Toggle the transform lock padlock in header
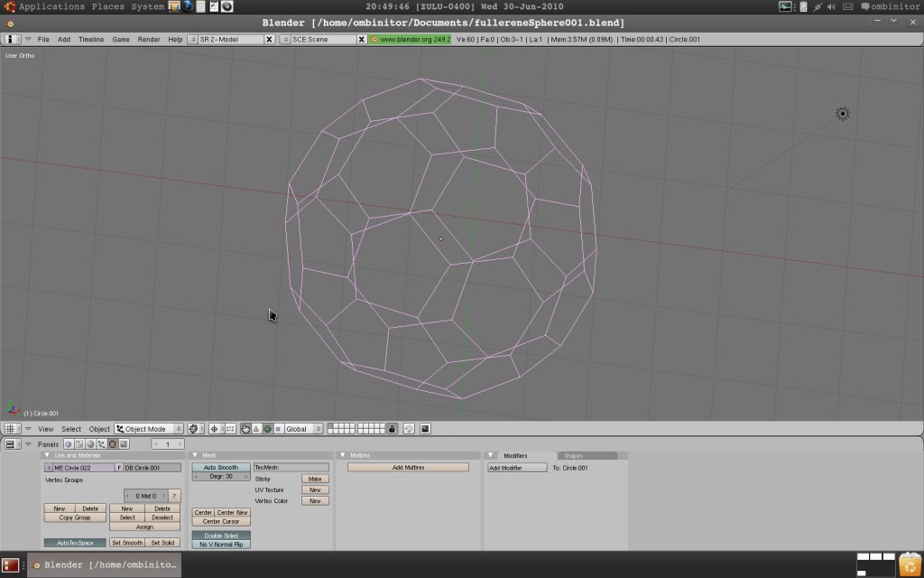This screenshot has width=924, height=578. point(392,429)
